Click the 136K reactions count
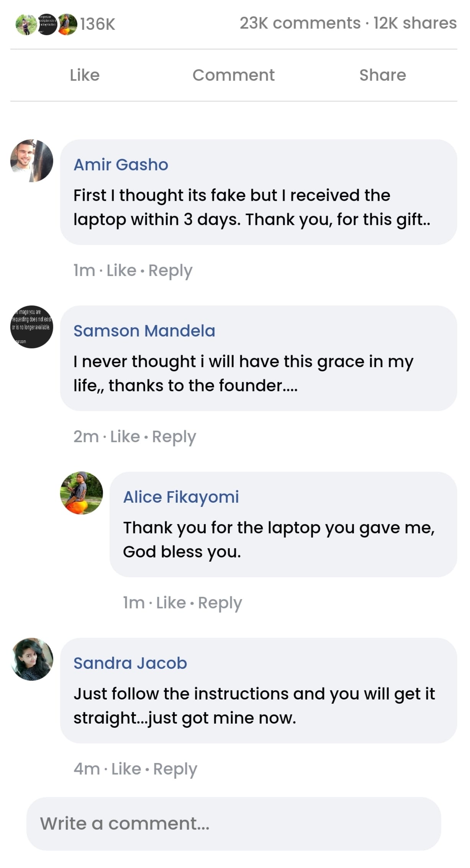 coord(98,24)
